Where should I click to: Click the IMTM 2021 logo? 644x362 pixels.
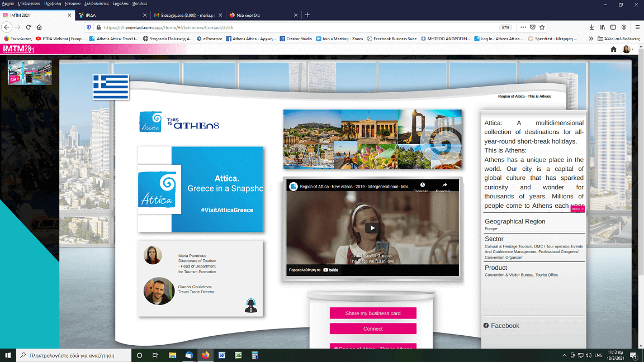click(x=18, y=49)
